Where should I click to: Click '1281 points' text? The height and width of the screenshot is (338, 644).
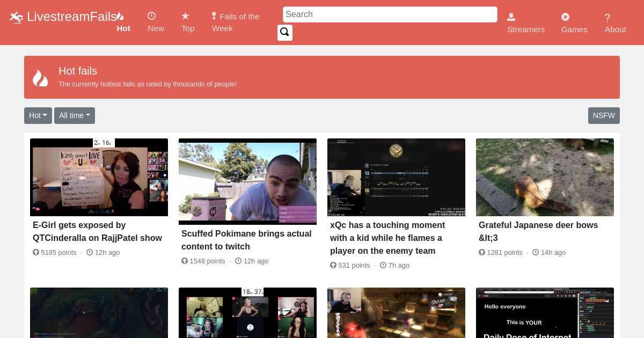(505, 252)
